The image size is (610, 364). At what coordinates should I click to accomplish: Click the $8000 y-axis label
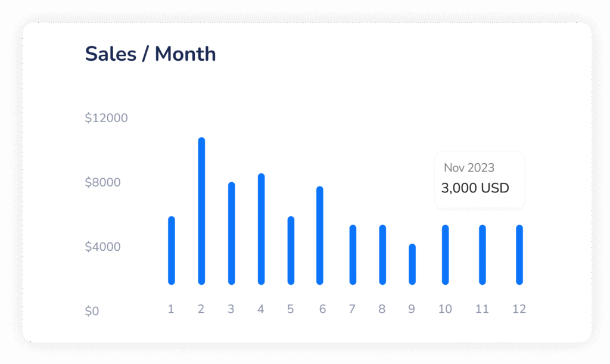[x=103, y=182]
